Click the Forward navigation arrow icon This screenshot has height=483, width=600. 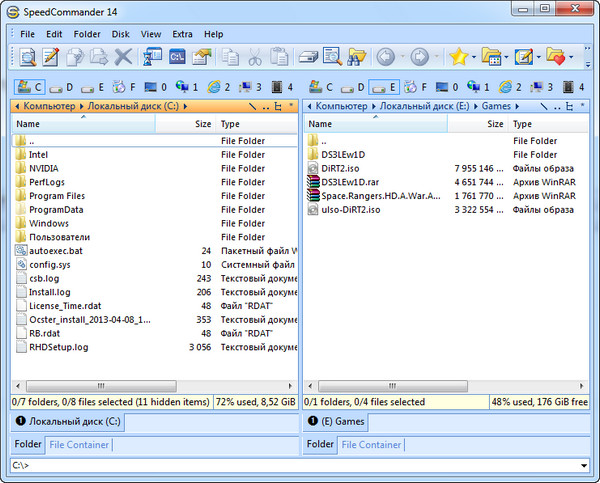click(x=420, y=57)
